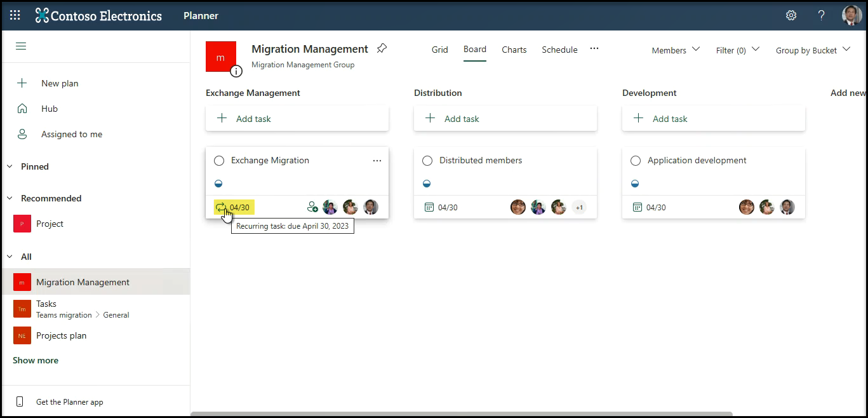Viewport: 868px width, 418px height.
Task: Click the progress status icon on Application development
Action: (635, 183)
